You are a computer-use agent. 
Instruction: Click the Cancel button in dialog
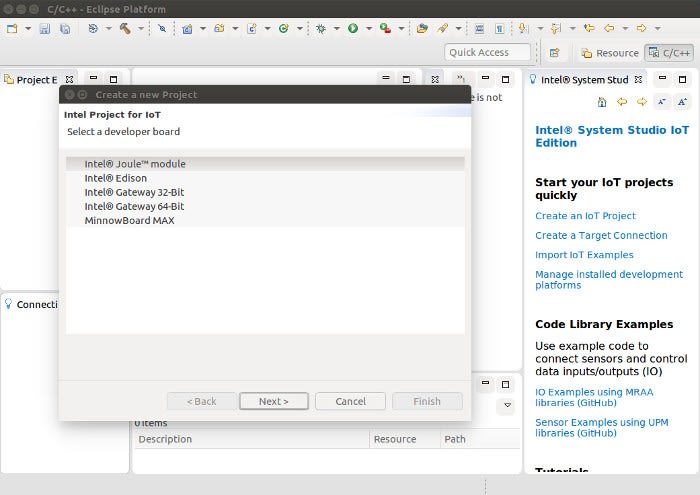(x=350, y=401)
